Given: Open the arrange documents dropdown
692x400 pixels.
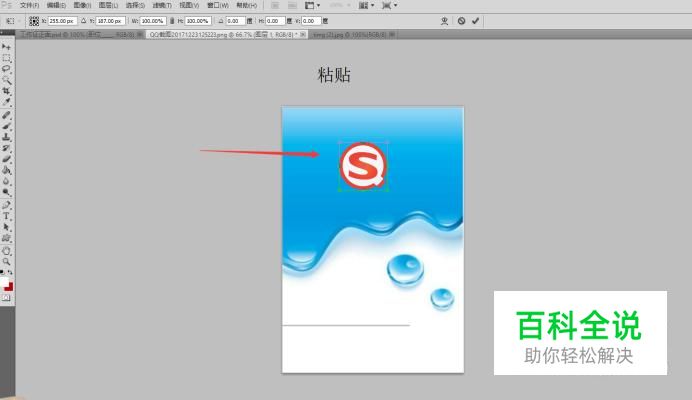Looking at the screenshot, I should click(366, 5).
